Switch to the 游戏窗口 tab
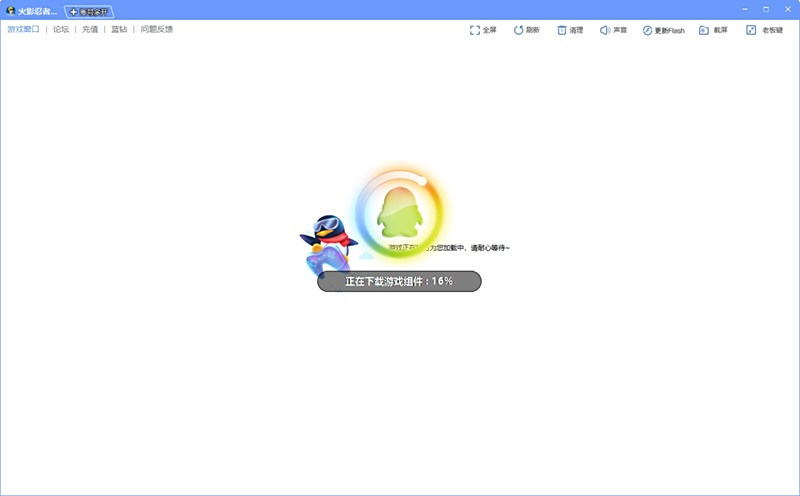 pyautogui.click(x=22, y=30)
